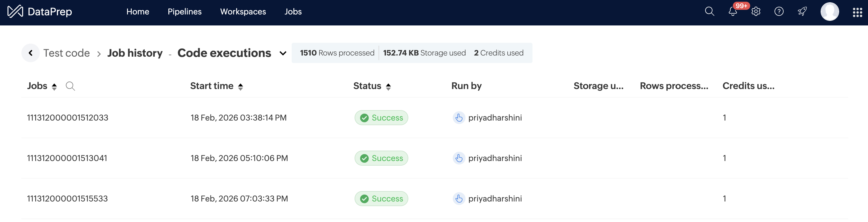Open the apps grid launcher icon

(857, 12)
